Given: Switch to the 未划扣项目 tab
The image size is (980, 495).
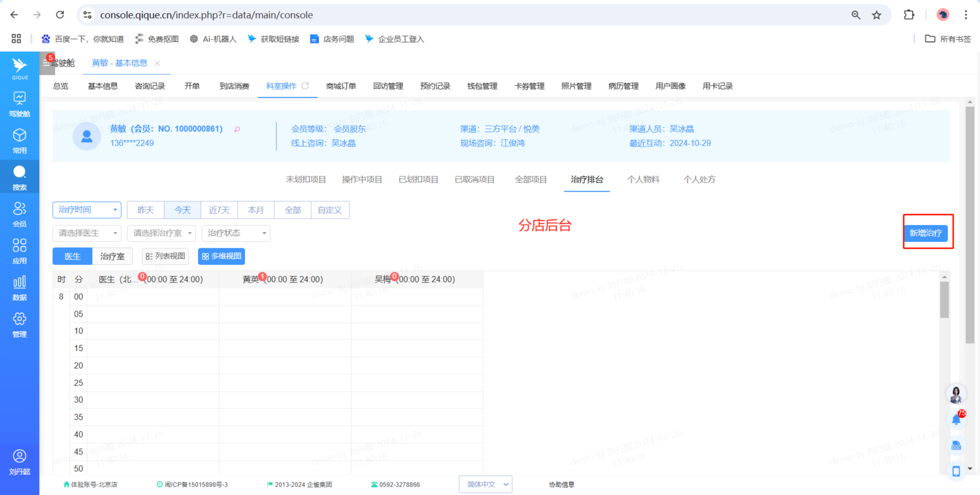Looking at the screenshot, I should tap(307, 179).
